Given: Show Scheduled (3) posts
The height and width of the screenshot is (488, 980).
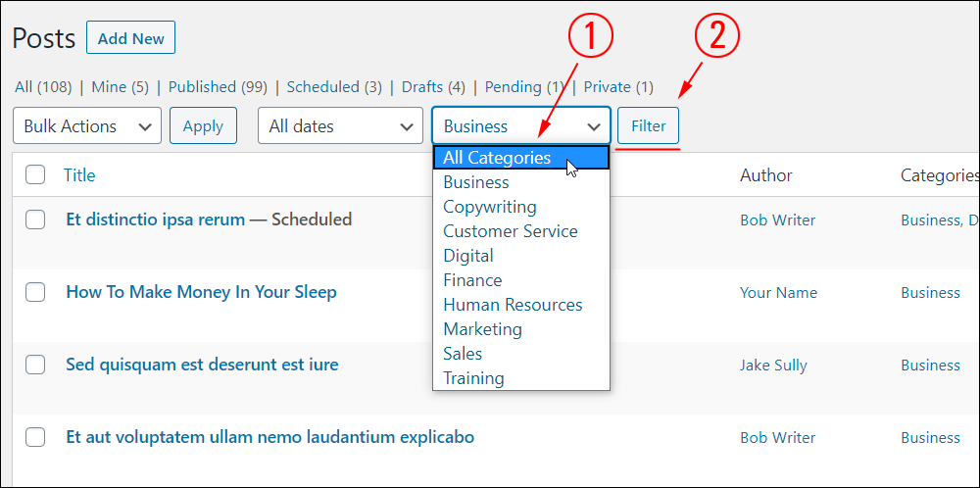Looking at the screenshot, I should 334,87.
